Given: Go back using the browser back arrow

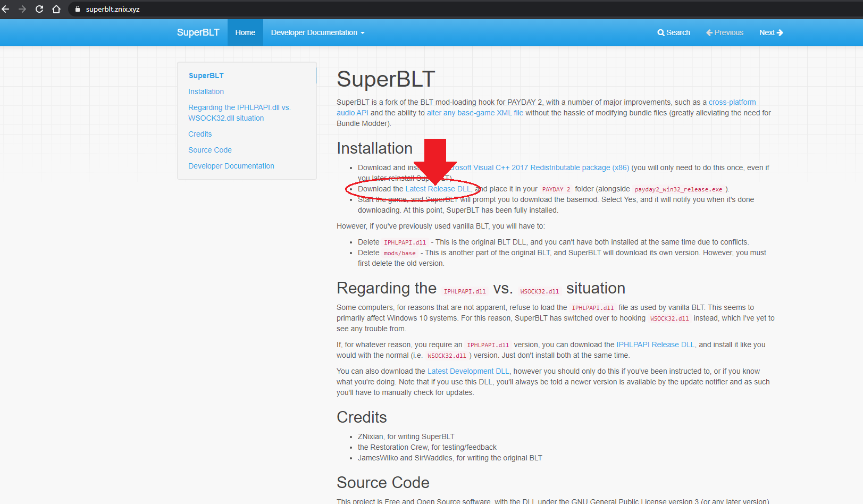Looking at the screenshot, I should tap(6, 9).
